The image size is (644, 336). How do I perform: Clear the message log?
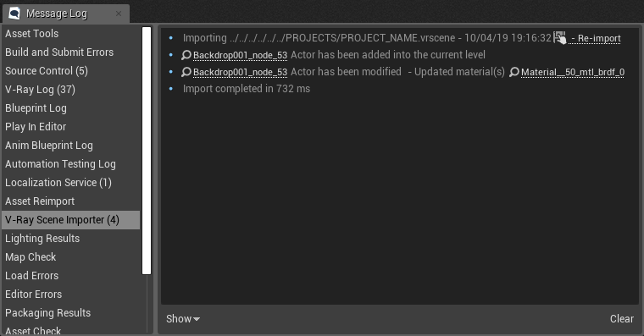tap(621, 319)
